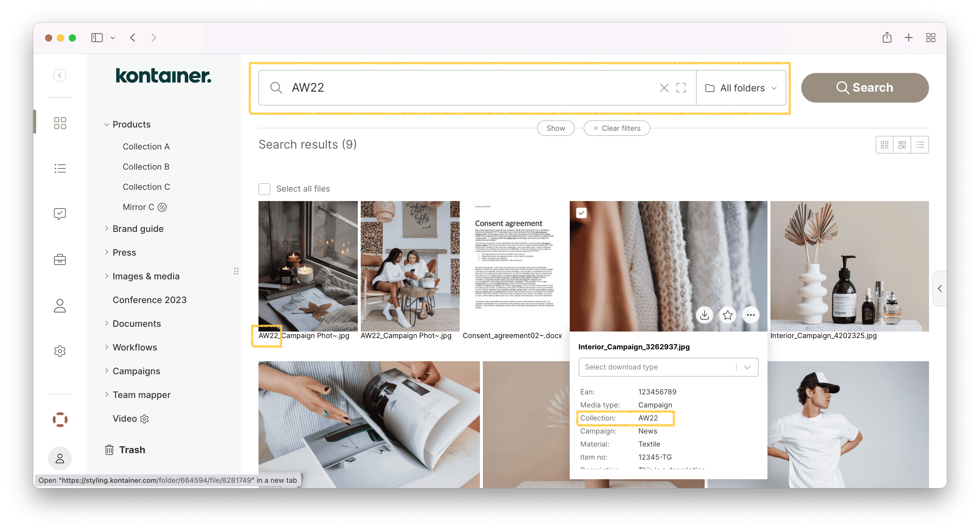The width and height of the screenshot is (980, 532).
Task: Check the Select all files checkbox
Action: click(x=264, y=189)
